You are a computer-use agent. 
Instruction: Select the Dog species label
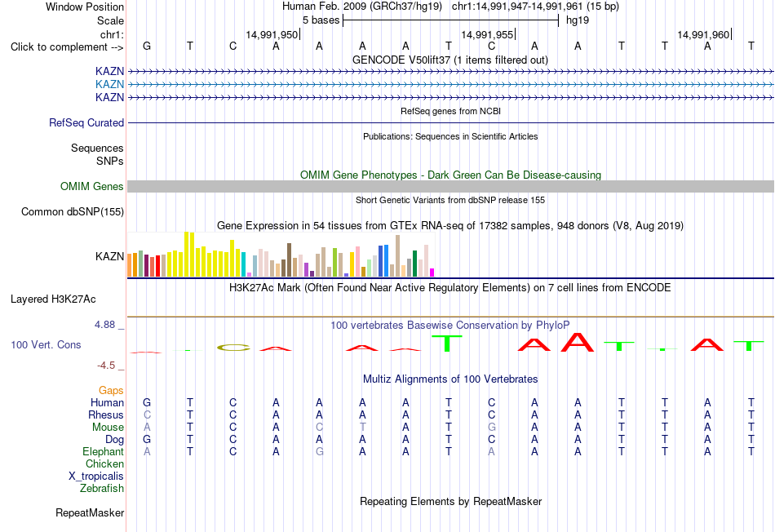click(x=115, y=440)
